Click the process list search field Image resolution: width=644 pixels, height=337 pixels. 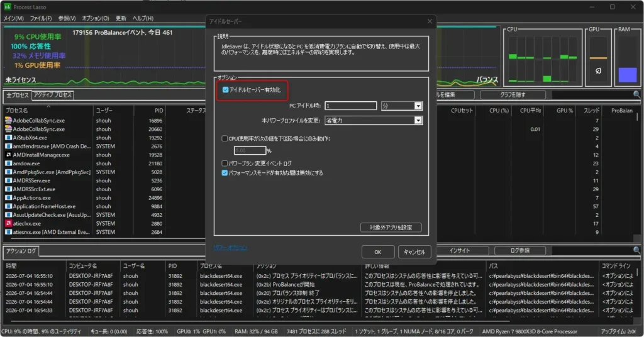pos(592,94)
